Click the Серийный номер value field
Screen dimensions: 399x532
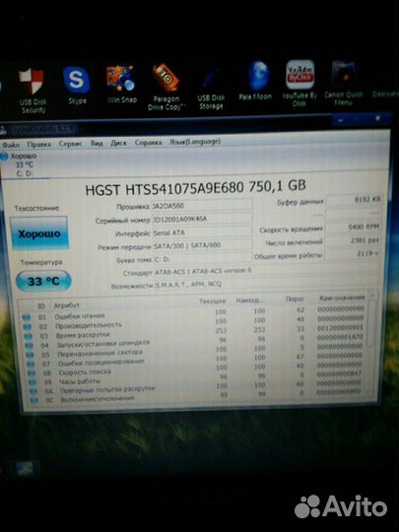(202, 219)
